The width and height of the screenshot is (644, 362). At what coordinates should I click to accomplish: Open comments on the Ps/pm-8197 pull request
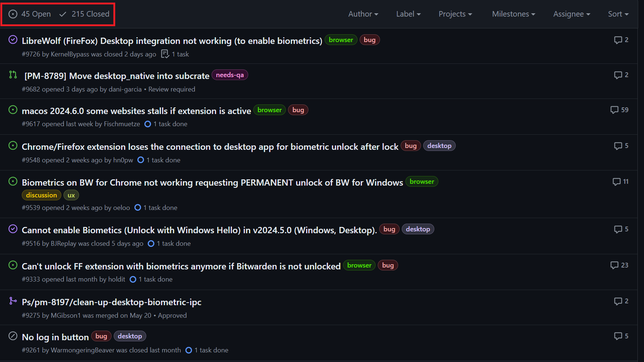click(x=621, y=301)
